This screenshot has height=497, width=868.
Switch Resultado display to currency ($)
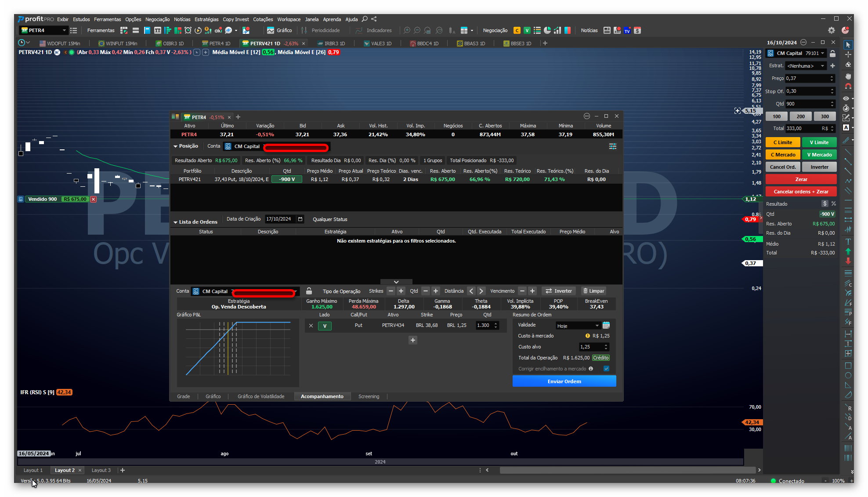point(825,203)
